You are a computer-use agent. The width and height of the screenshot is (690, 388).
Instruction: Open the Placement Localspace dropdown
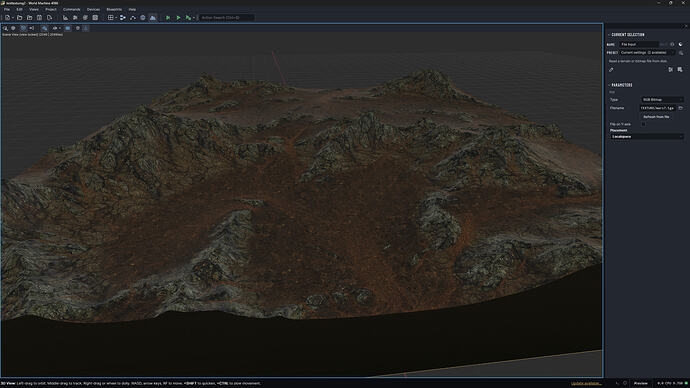(x=646, y=137)
